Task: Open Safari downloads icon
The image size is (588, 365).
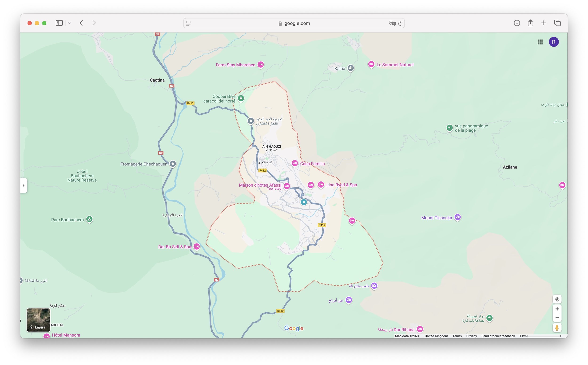Action: point(517,23)
